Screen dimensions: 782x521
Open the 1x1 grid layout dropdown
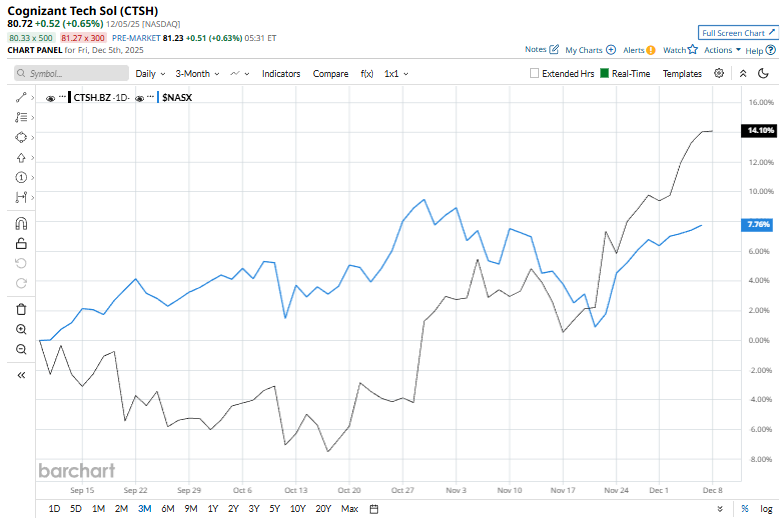pos(396,74)
